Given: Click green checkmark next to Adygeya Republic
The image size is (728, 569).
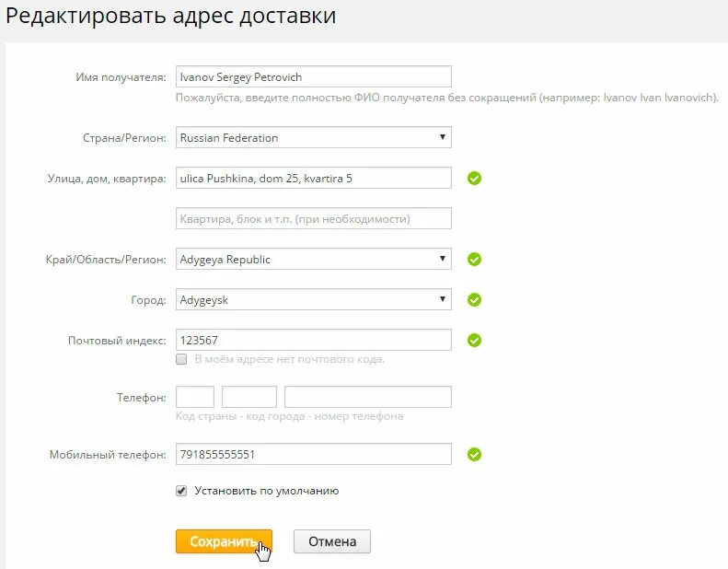Looking at the screenshot, I should click(x=474, y=260).
